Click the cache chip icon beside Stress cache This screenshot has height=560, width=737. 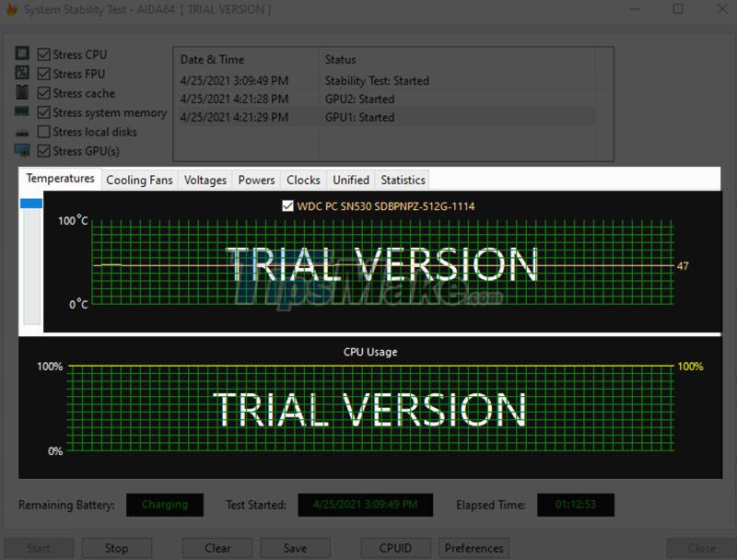(22, 93)
